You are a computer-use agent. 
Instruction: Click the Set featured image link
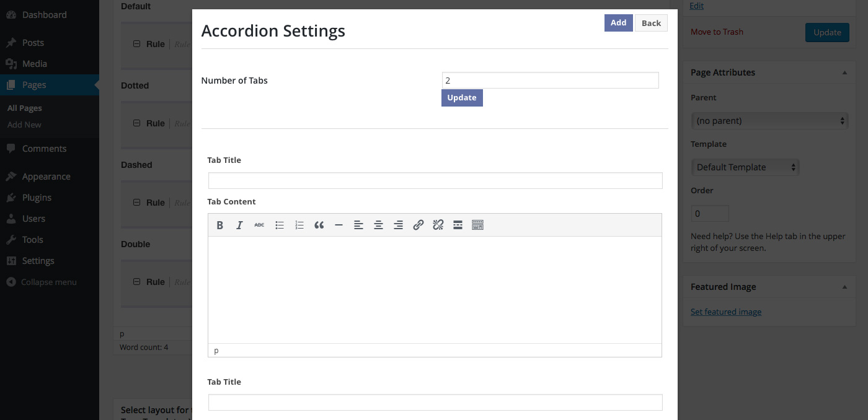(726, 312)
